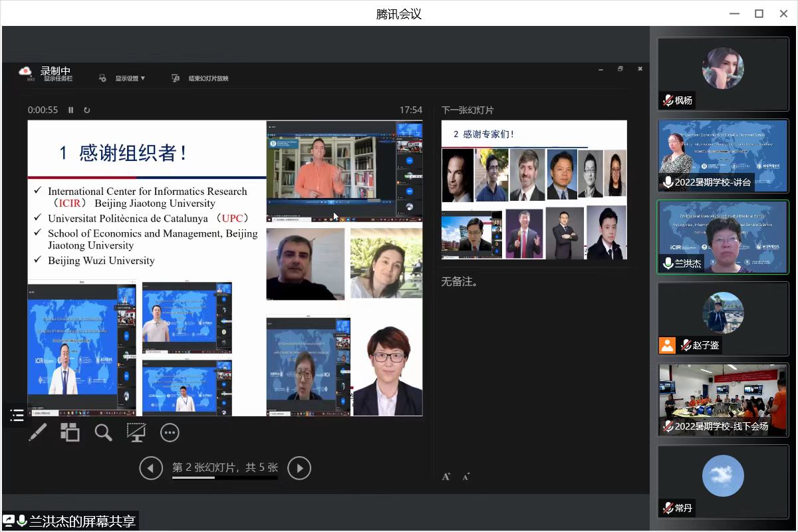Viewport: 798px width, 532px height.
Task: Click the slide counter 第 2 张幻灯片，共 5 张
Action: 225,467
